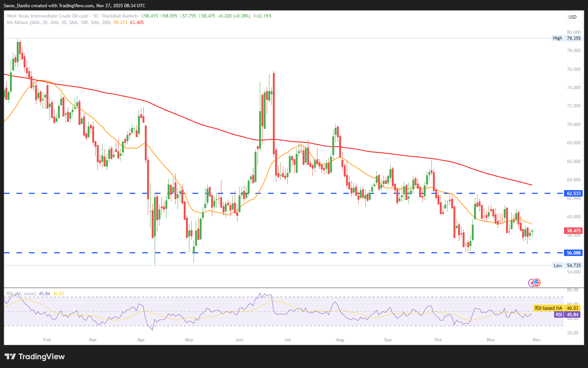Screen dimensions: 588x368
Task: Click the red 58.475 current price label
Action: pos(573,231)
